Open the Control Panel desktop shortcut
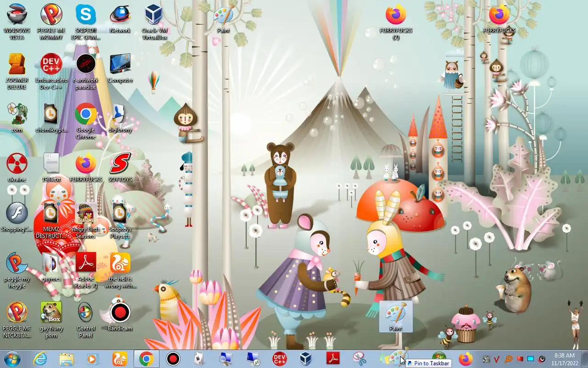The image size is (588, 368). coord(85,319)
